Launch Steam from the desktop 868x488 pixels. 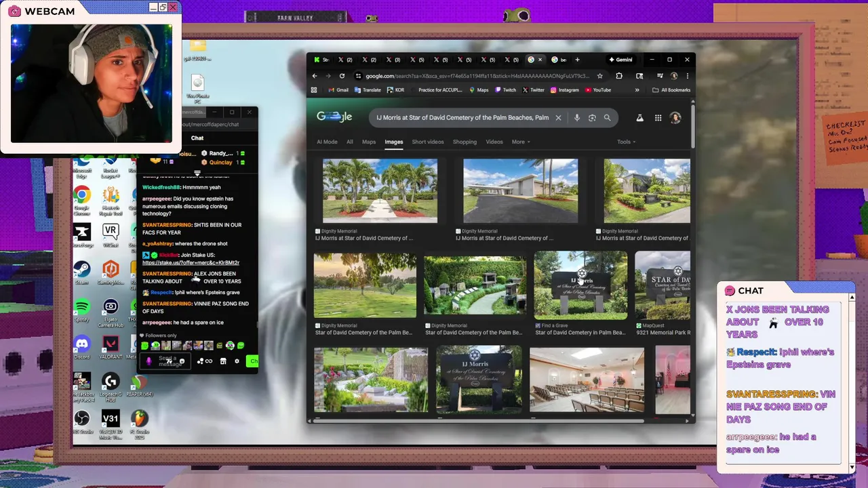pyautogui.click(x=82, y=272)
